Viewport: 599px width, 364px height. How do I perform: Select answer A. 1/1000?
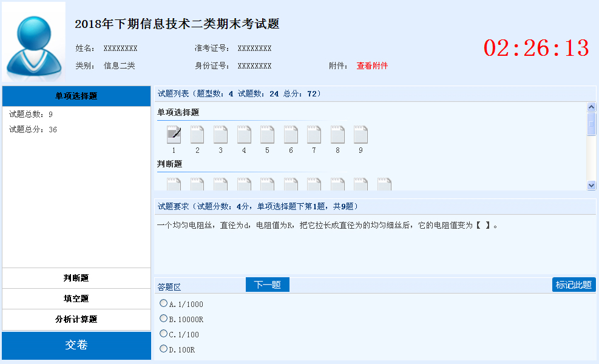pyautogui.click(x=163, y=303)
